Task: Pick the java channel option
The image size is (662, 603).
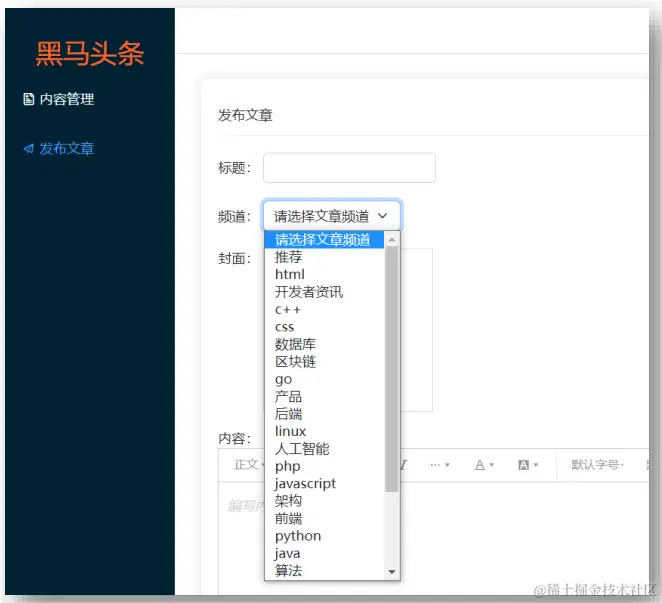Action: point(324,553)
